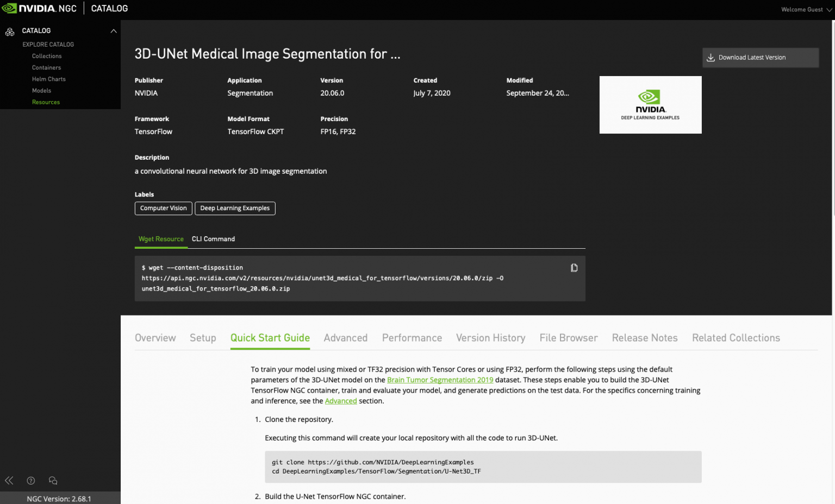Click the Deep Learning Examples thumbnail
The height and width of the screenshot is (504, 835).
650,104
